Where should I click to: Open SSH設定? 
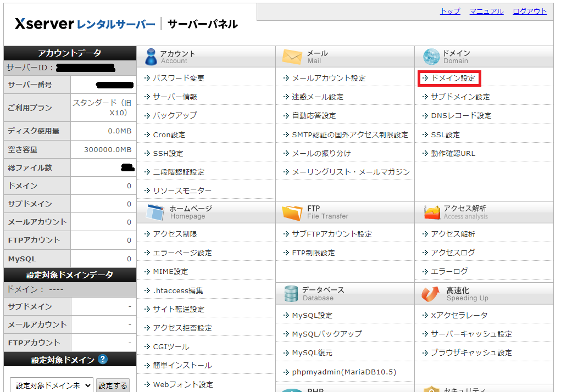click(x=168, y=153)
